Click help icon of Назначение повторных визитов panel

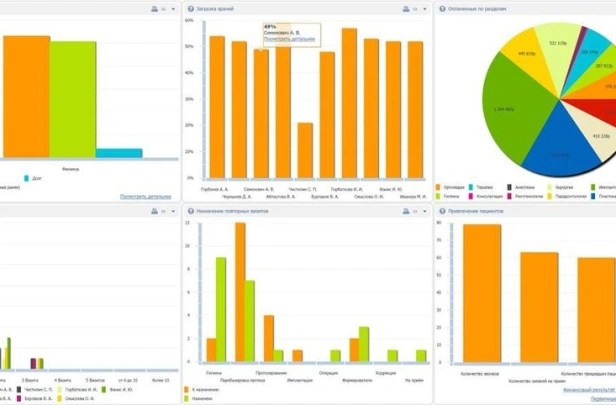coord(190,212)
